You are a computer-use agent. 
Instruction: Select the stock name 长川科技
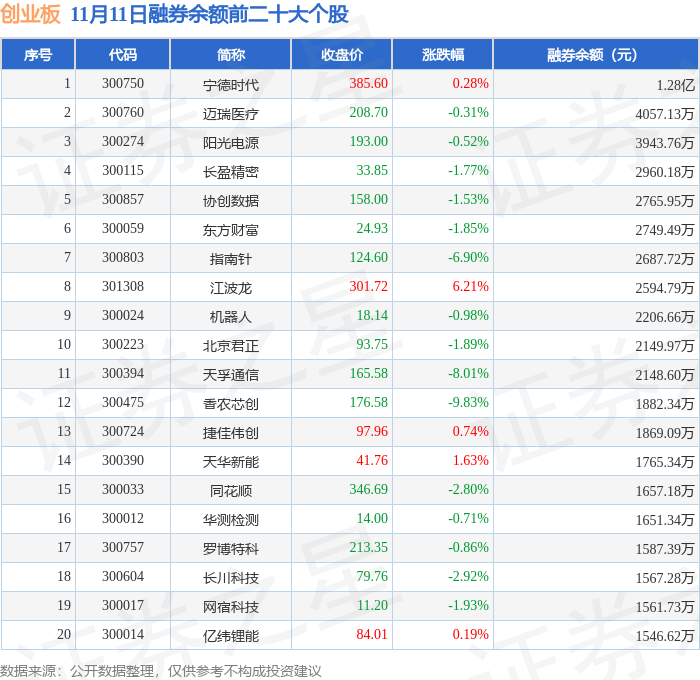[231, 578]
